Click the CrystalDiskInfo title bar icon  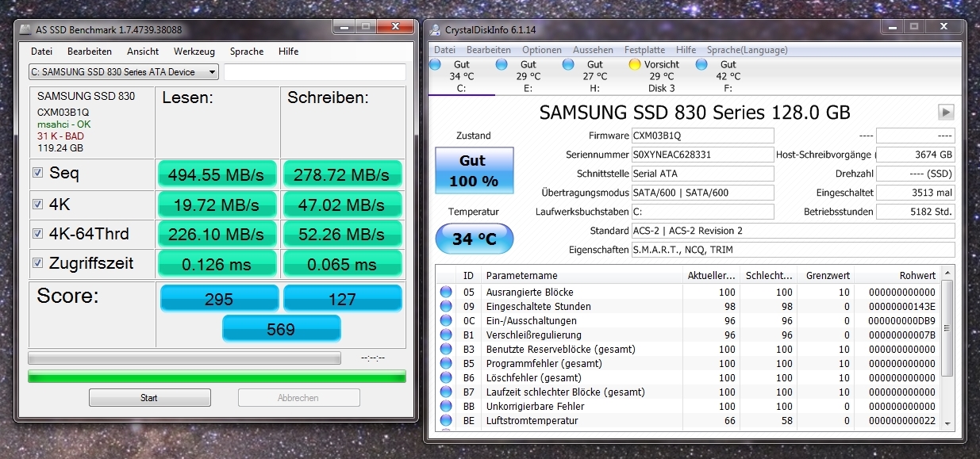[x=436, y=30]
